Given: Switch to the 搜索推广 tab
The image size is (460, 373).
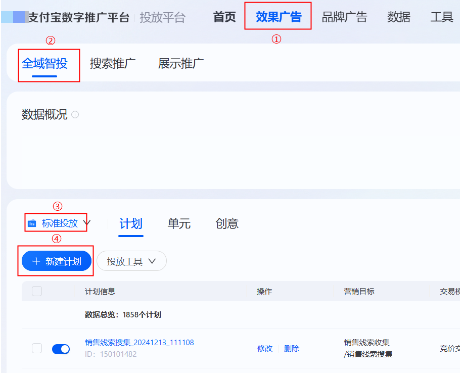Looking at the screenshot, I should coord(113,63).
